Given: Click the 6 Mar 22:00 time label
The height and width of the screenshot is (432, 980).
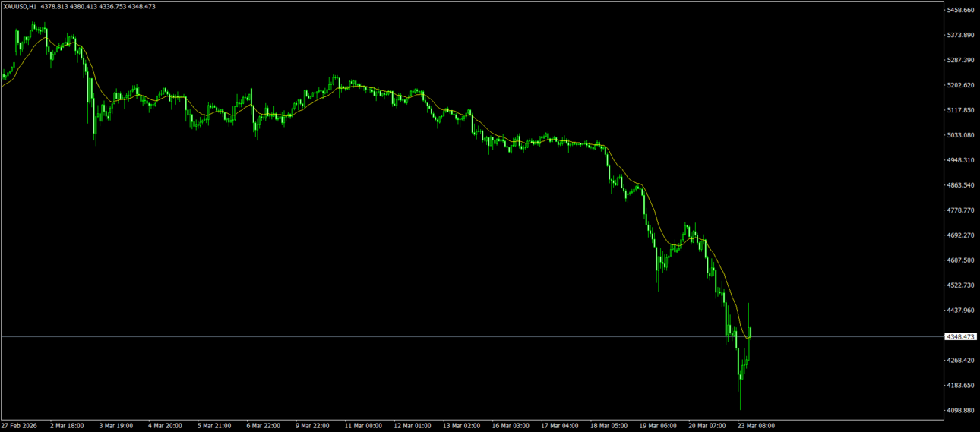Looking at the screenshot, I should [263, 426].
